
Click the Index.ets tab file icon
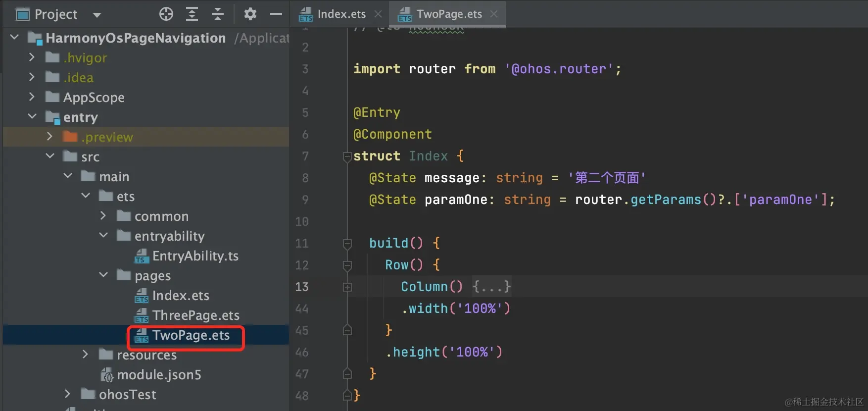(306, 14)
